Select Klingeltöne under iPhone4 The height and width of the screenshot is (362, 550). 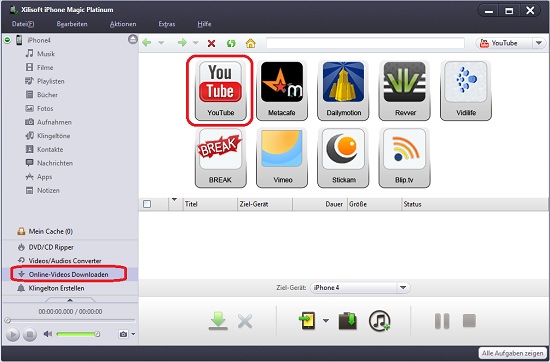(54, 136)
